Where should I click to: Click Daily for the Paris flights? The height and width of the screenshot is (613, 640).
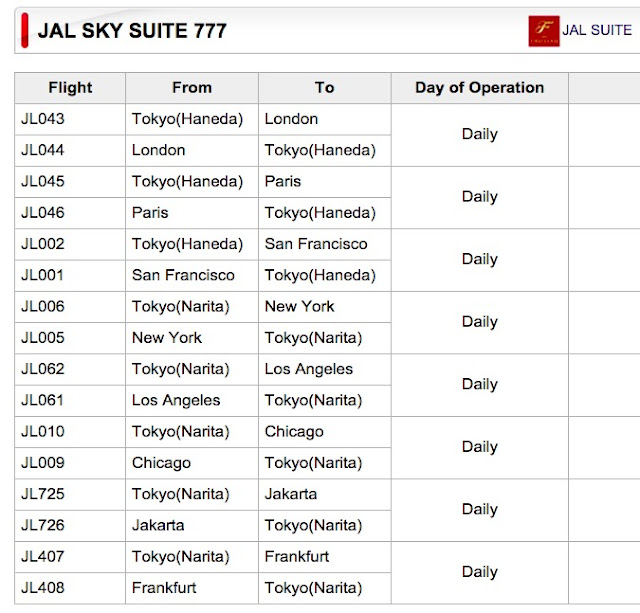[480, 197]
